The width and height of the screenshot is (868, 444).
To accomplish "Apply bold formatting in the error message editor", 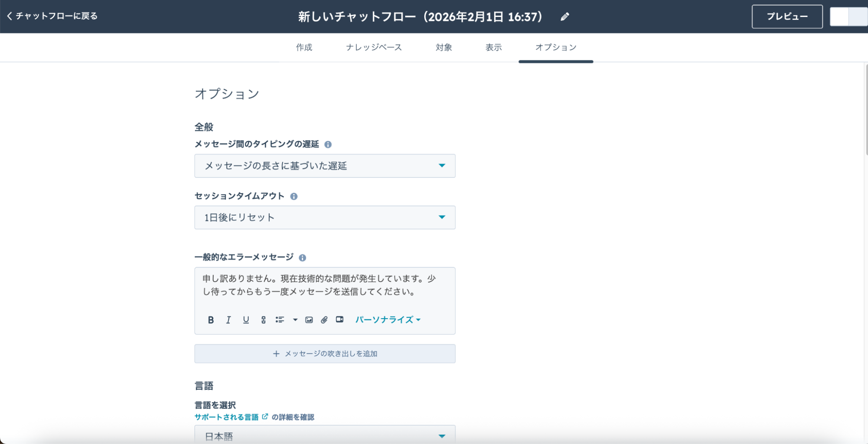I will (x=211, y=320).
